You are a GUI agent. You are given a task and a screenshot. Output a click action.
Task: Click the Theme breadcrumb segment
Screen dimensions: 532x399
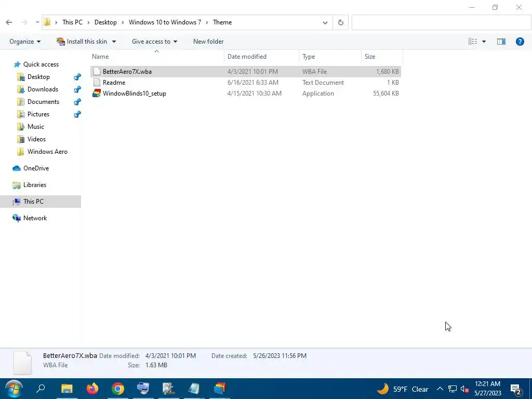pos(222,22)
